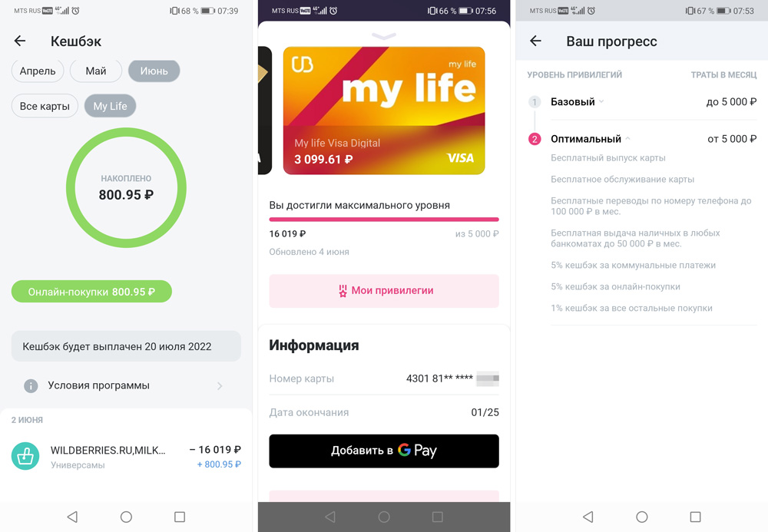Open Мои привилегии button

pyautogui.click(x=384, y=291)
